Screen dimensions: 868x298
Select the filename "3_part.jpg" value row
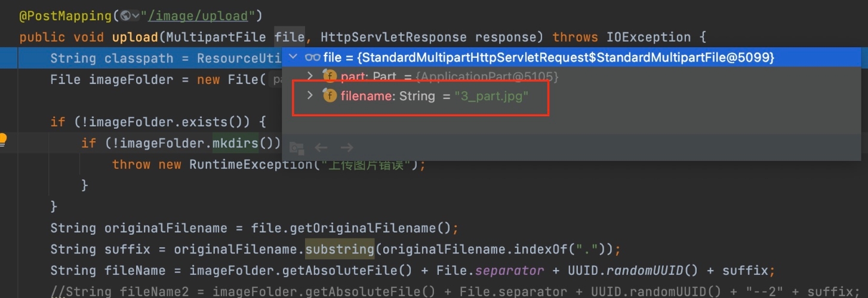491,96
